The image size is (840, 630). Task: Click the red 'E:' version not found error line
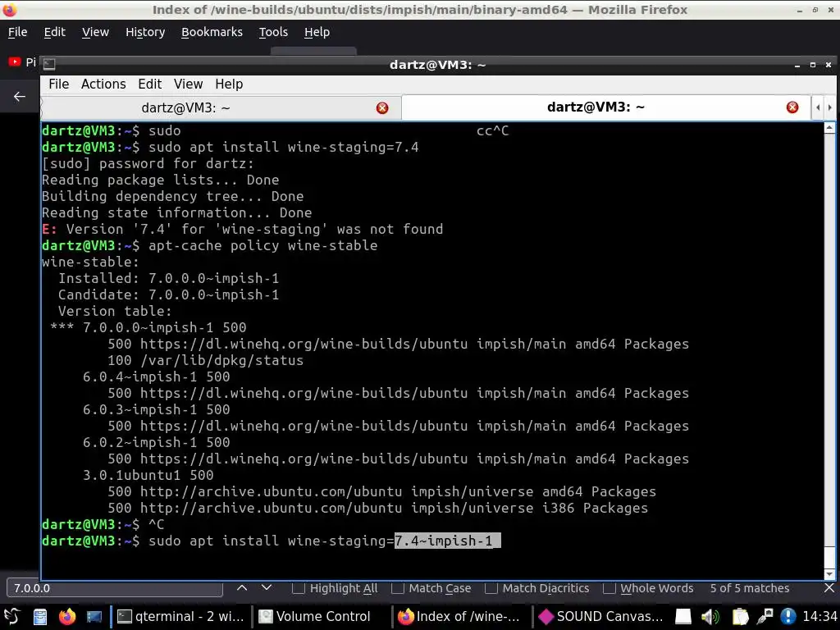243,230
